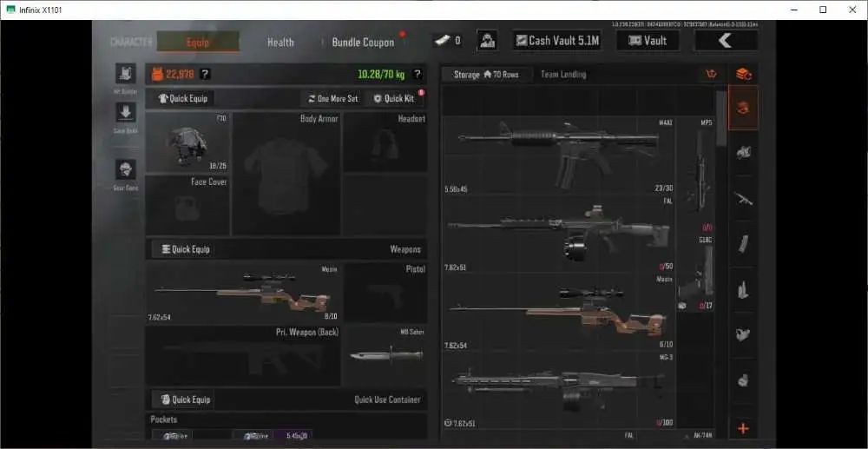The image size is (868, 449).
Task: Open the Kit Builder icon
Action: 126,74
